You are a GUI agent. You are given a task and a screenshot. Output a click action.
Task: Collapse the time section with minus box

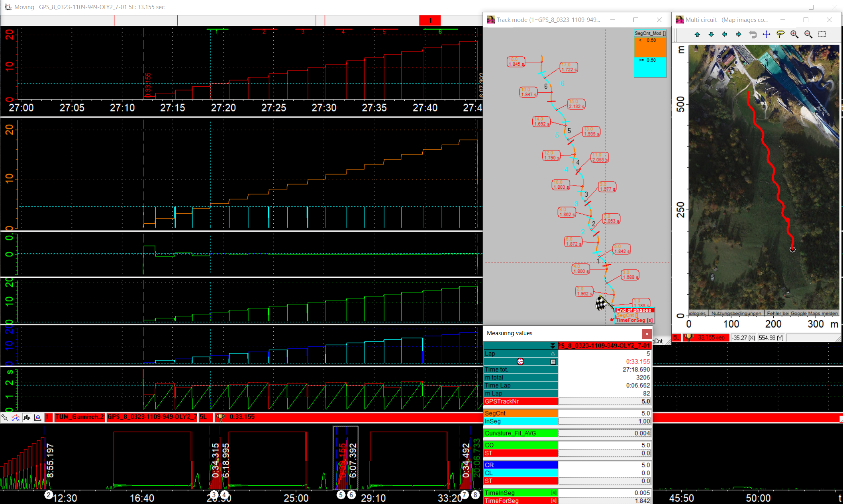[553, 361]
